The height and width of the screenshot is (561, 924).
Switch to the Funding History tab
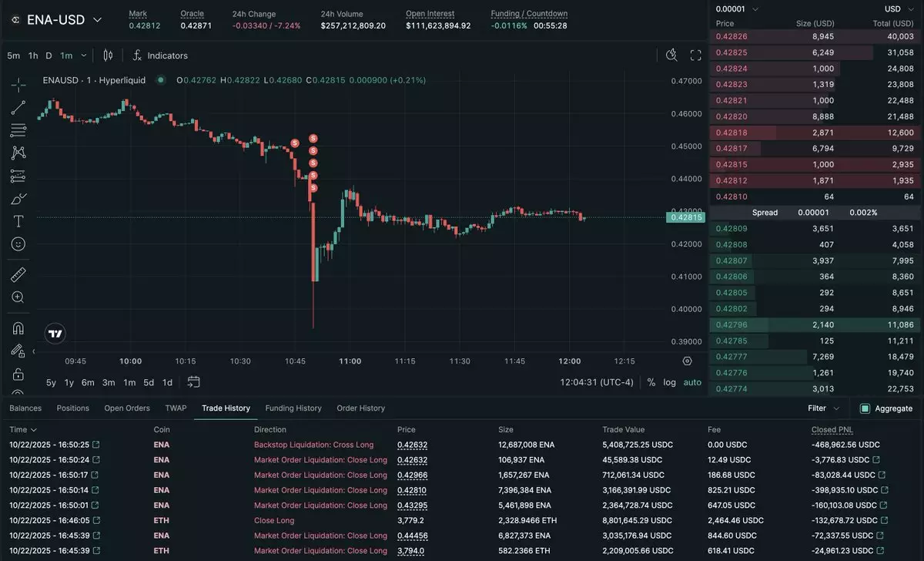[x=293, y=408]
